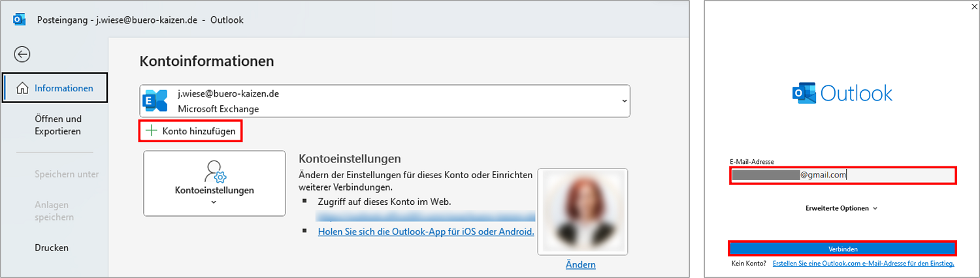
Task: Open the Outlook-App für iOS oder Android link
Action: click(426, 232)
